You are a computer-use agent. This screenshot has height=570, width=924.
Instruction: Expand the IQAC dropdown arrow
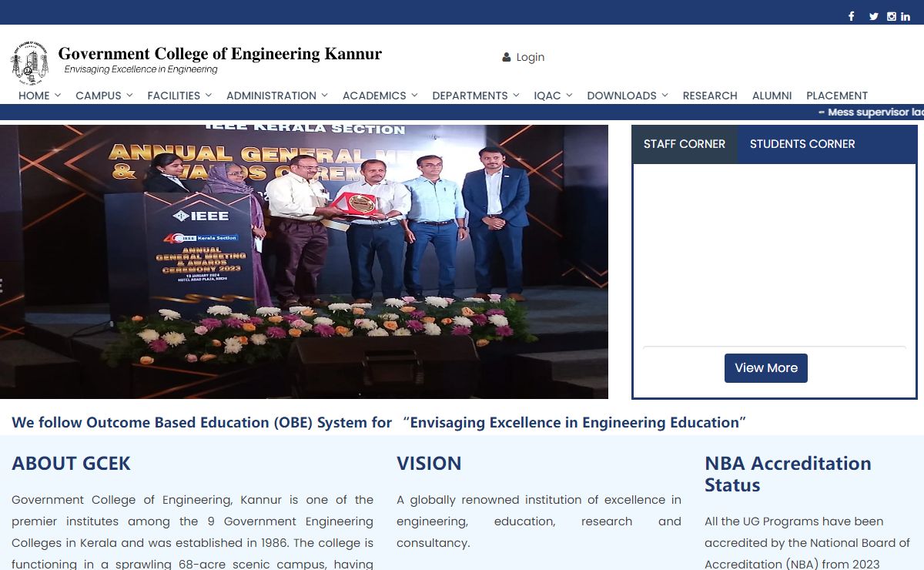569,96
